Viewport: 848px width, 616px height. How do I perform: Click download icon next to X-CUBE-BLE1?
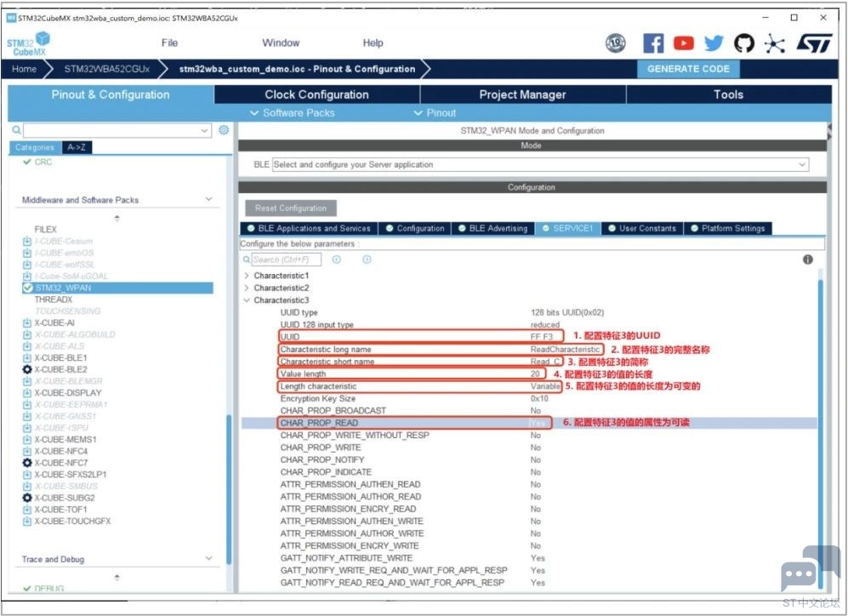tap(27, 358)
